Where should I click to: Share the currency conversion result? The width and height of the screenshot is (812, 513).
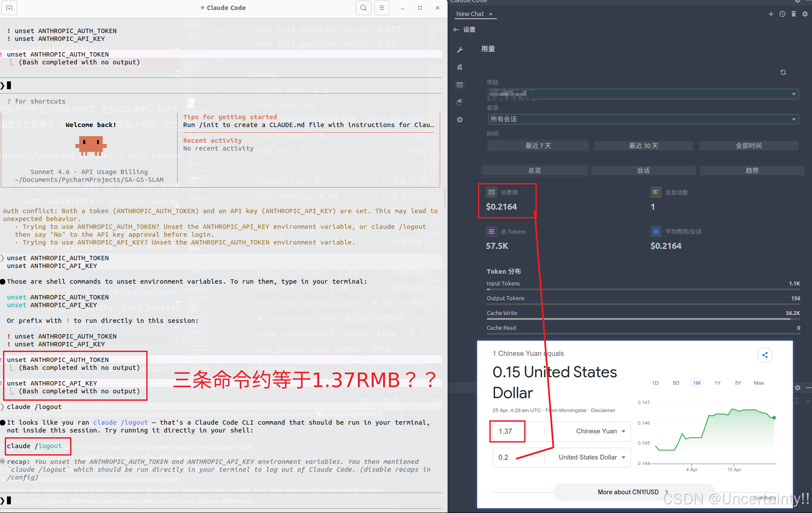tap(765, 355)
